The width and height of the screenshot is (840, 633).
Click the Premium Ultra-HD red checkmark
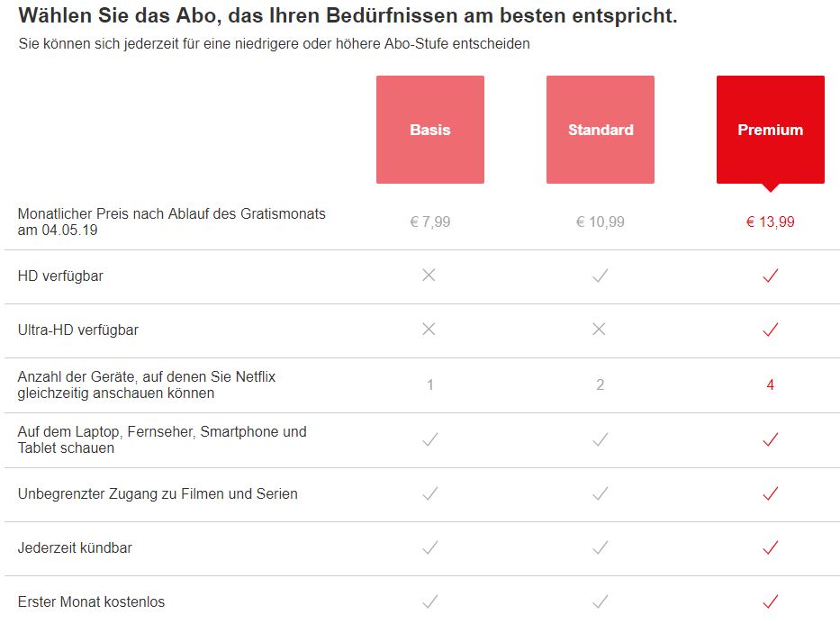pyautogui.click(x=771, y=330)
